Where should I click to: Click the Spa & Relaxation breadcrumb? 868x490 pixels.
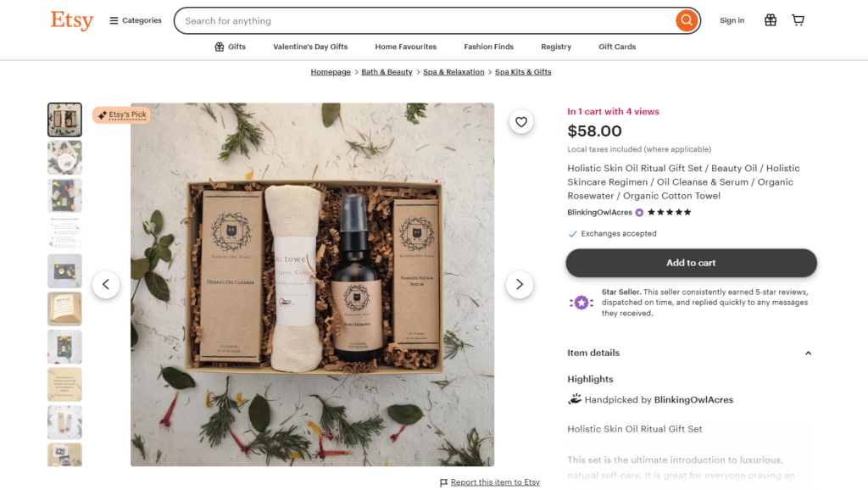click(x=453, y=72)
